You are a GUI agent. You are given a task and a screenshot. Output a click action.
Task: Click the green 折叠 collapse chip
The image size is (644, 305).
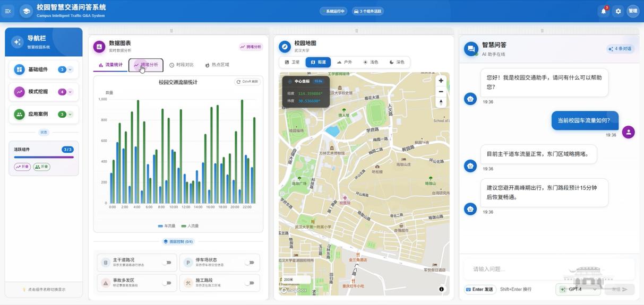point(41,167)
